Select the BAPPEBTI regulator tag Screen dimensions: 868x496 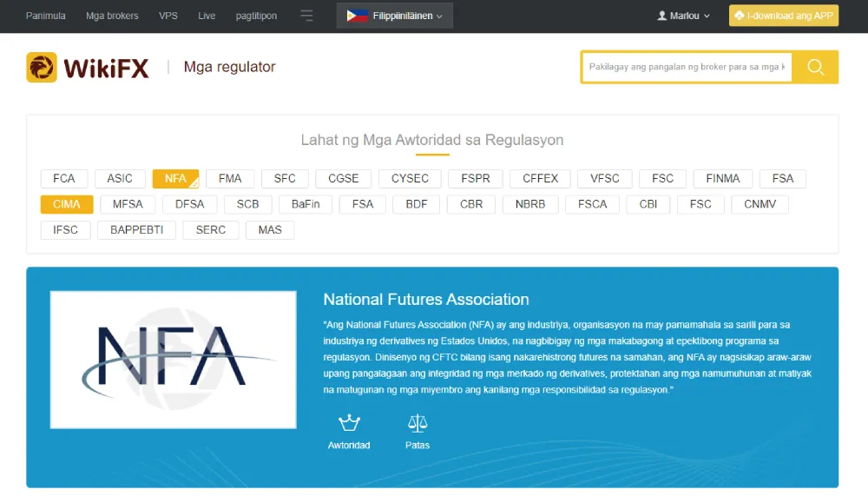coord(137,229)
